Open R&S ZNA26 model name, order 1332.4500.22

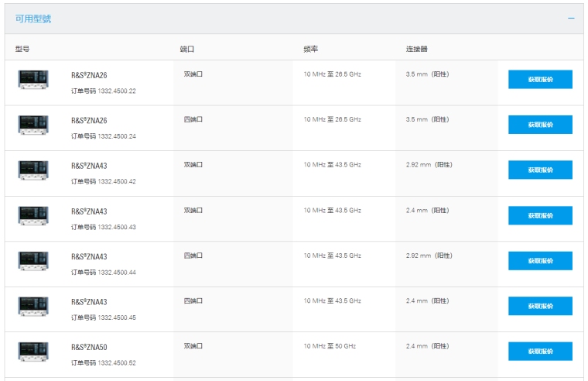[89, 75]
